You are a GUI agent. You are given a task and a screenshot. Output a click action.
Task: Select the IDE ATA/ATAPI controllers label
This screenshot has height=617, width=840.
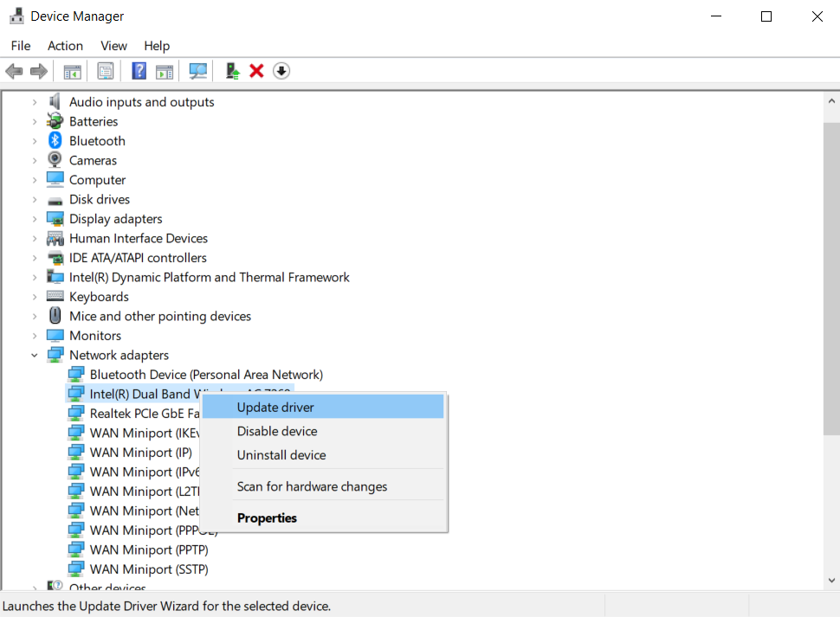(x=138, y=258)
